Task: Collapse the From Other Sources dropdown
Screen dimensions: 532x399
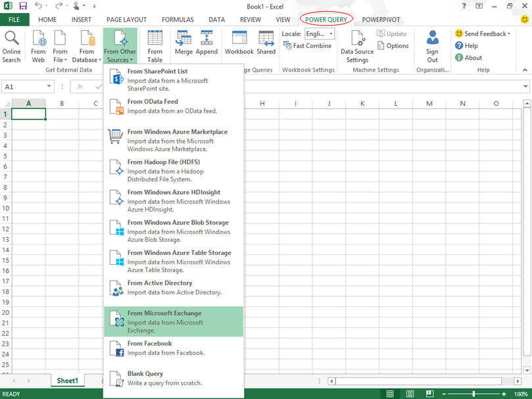Action: (120, 47)
